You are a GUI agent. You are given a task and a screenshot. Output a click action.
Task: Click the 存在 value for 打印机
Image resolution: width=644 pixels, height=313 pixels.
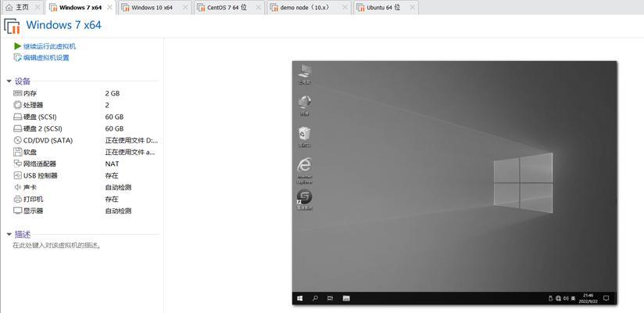pyautogui.click(x=112, y=199)
